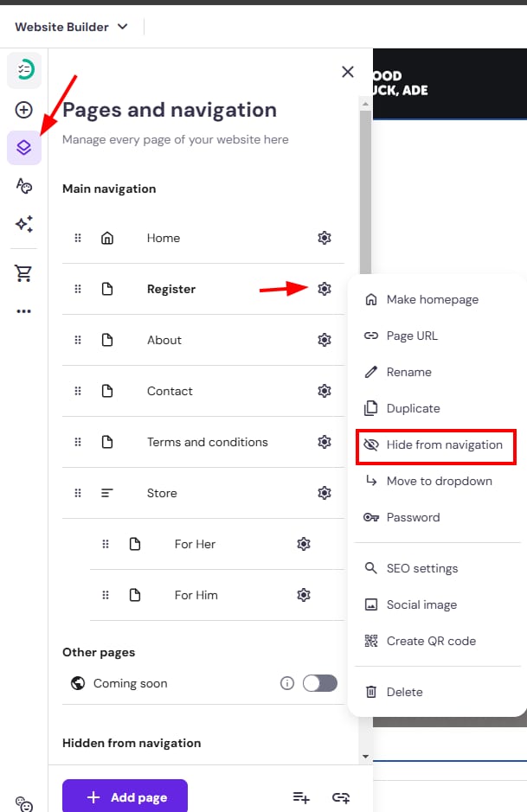Screen dimensions: 527x812
Task: Click the add dropdown list icon
Action: [301, 797]
